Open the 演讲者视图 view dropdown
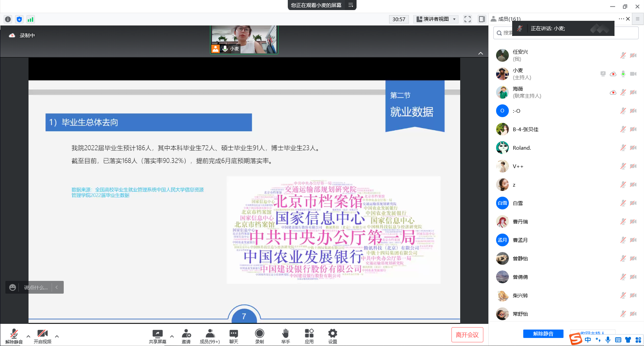This screenshot has width=644, height=346. (436, 19)
